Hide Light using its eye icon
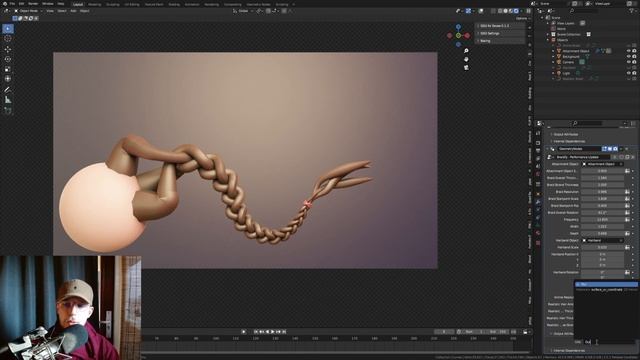This screenshot has height=360, width=640. (629, 73)
